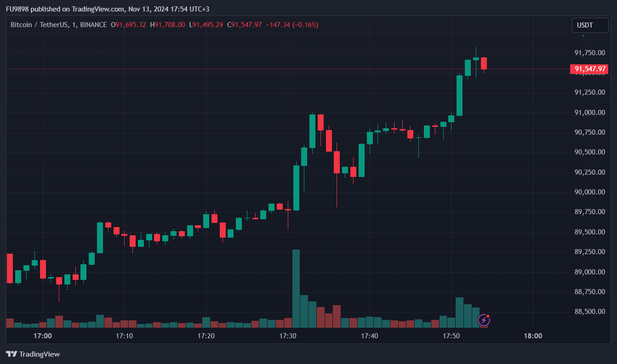Select the 17:10 time axis label

coord(124,336)
